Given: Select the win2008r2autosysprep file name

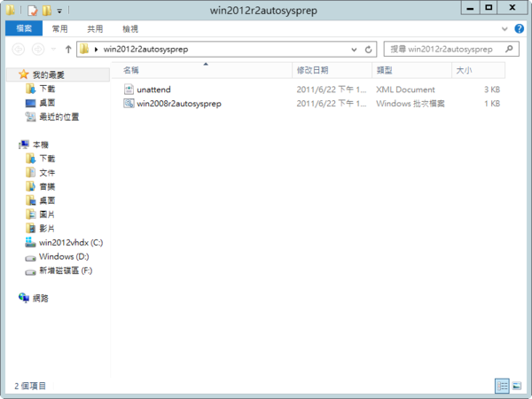Looking at the screenshot, I should [x=179, y=104].
